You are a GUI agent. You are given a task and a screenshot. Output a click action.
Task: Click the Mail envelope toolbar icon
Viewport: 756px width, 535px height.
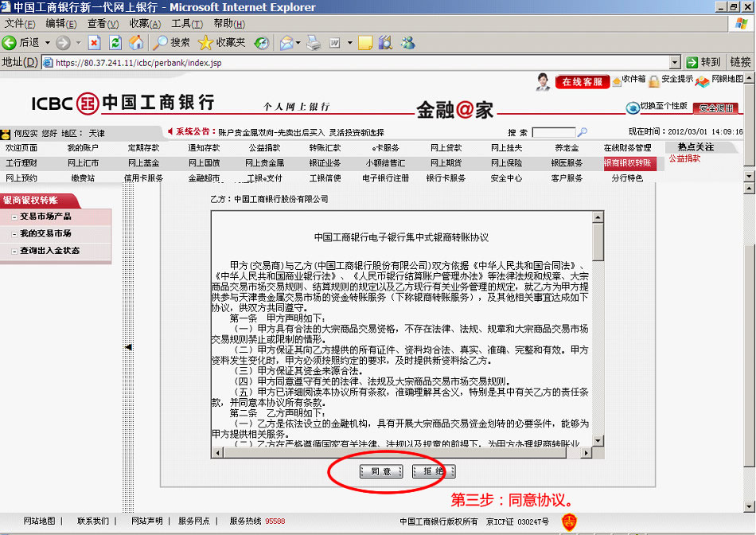[286, 43]
